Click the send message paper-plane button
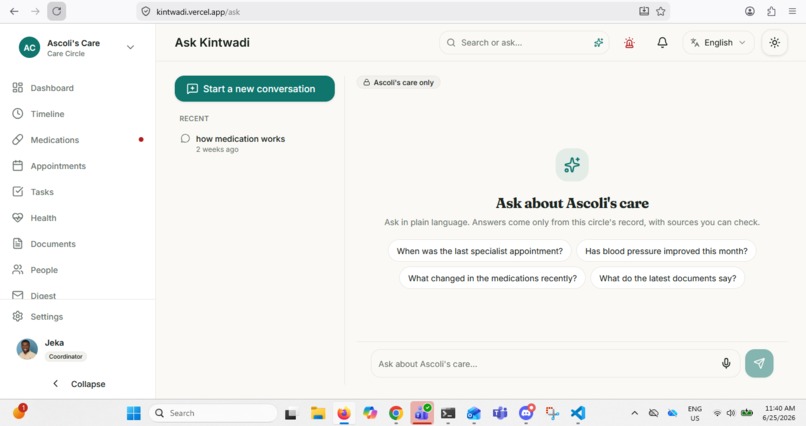The height and width of the screenshot is (426, 806). point(759,363)
